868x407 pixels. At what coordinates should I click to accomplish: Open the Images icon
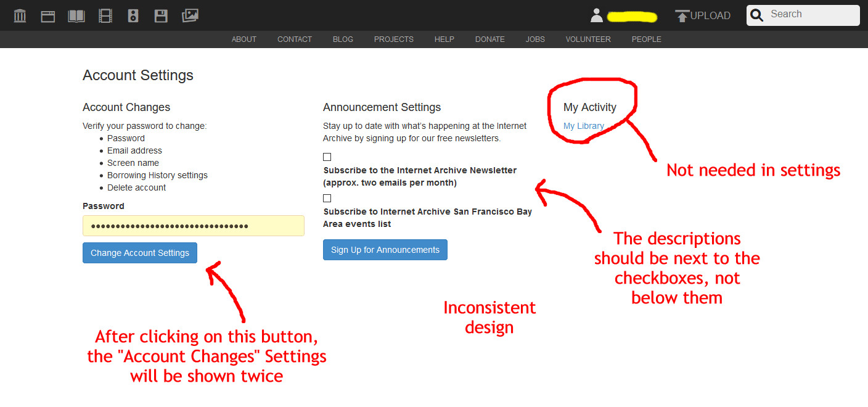[x=190, y=15]
